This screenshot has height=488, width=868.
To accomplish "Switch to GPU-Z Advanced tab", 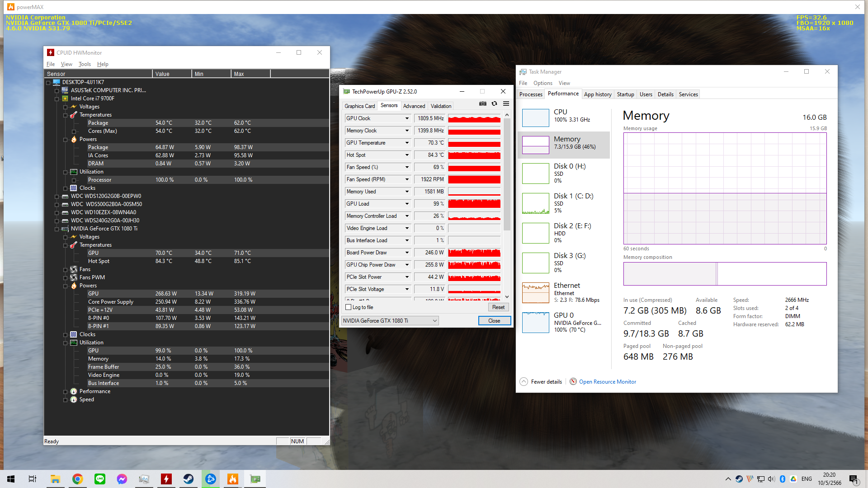I will [x=414, y=106].
